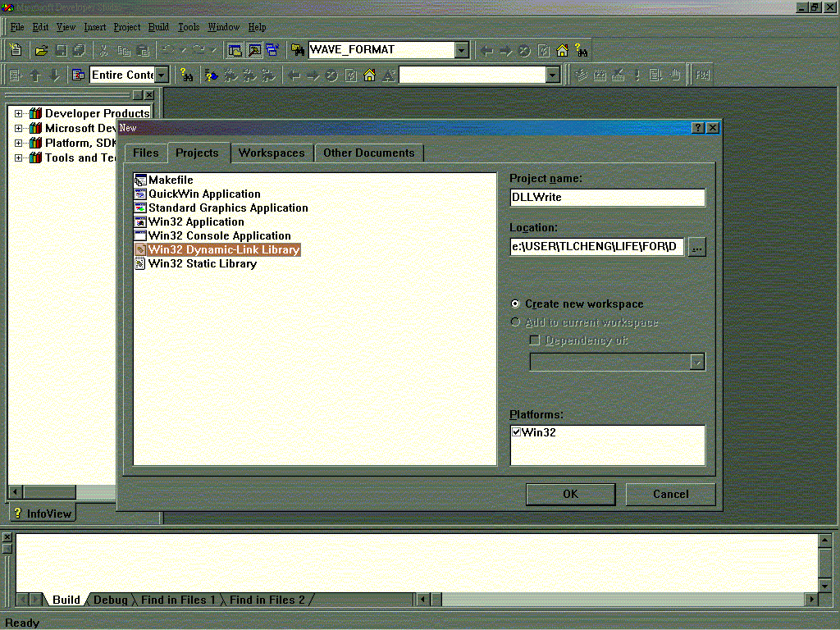The height and width of the screenshot is (630, 840).
Task: Open the Build menu
Action: pos(158,27)
